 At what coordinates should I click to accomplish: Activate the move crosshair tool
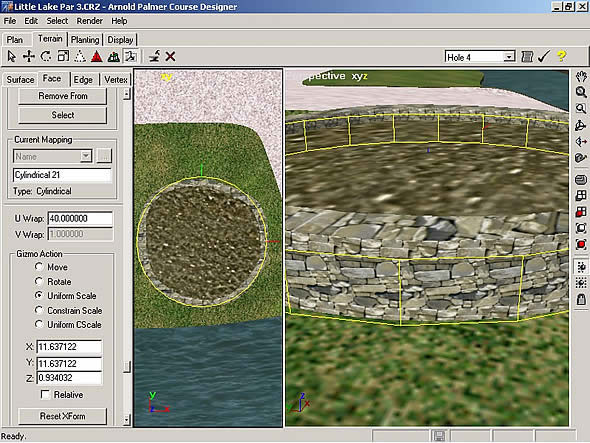[x=29, y=56]
